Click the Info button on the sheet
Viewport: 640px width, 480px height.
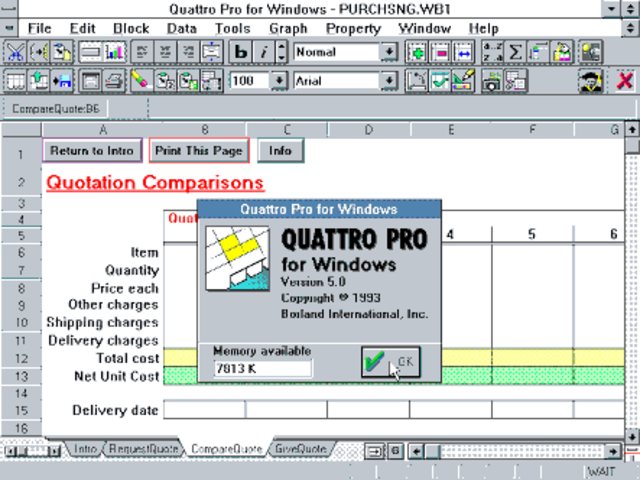click(x=280, y=151)
